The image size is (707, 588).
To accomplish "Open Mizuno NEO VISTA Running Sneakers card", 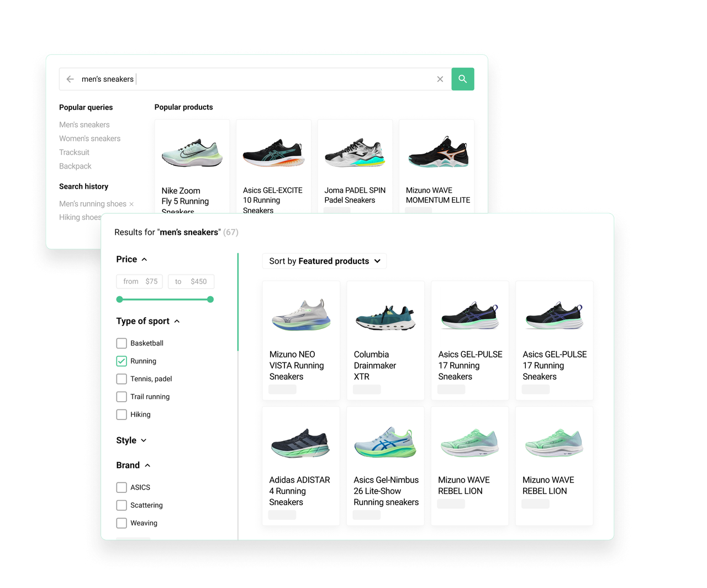I will pyautogui.click(x=301, y=340).
